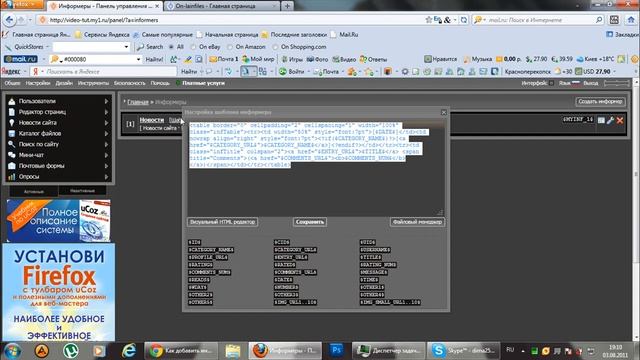
Task: Click Войти in the Yandex bar
Action: point(291,71)
